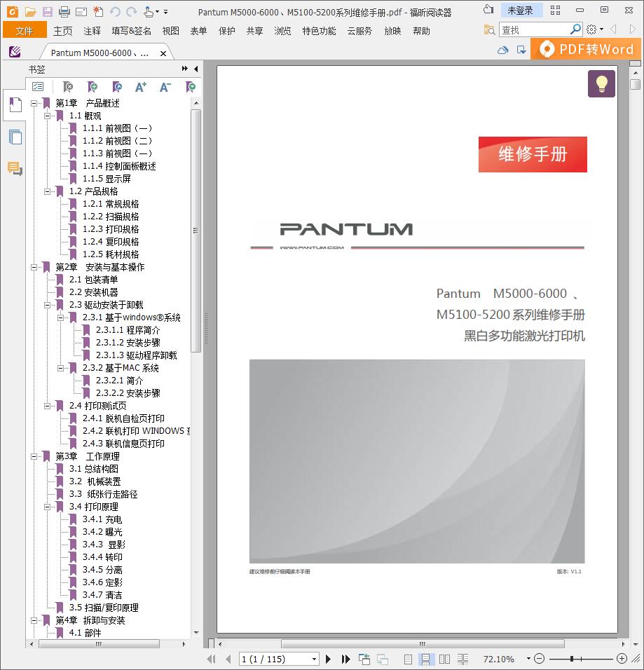Click the gear settings icon next to search
Screen dimensions: 644x670
pyautogui.click(x=591, y=29)
